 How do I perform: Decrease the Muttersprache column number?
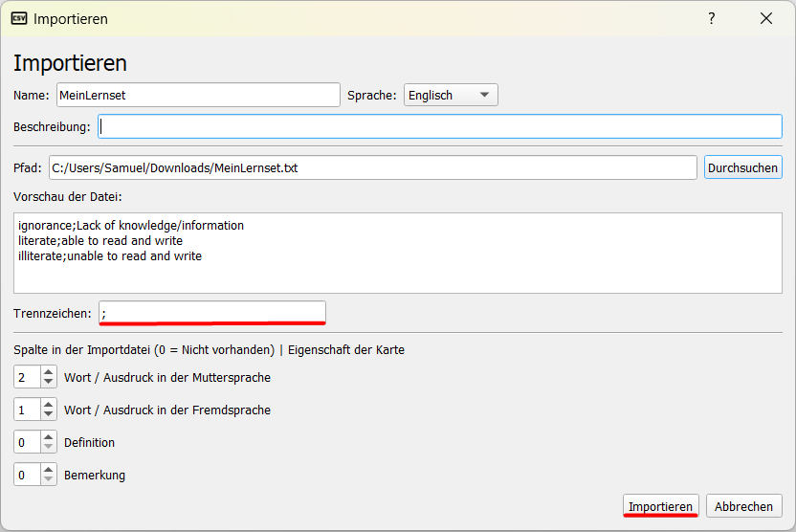coord(49,383)
